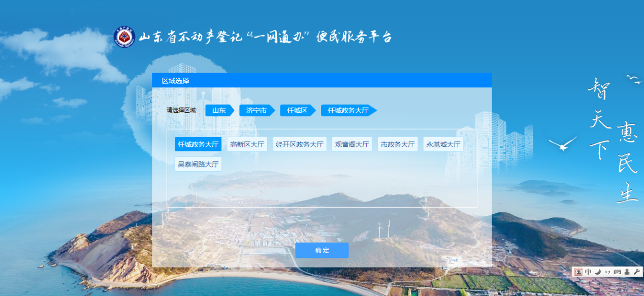Pick the 经开区政务大厅 hall option
644x296 pixels.
(300, 144)
